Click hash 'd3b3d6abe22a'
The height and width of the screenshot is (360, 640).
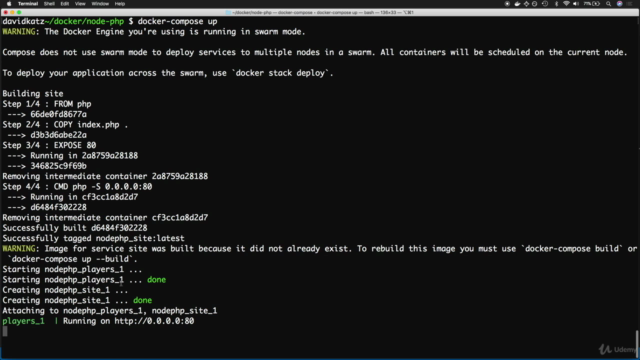point(58,135)
